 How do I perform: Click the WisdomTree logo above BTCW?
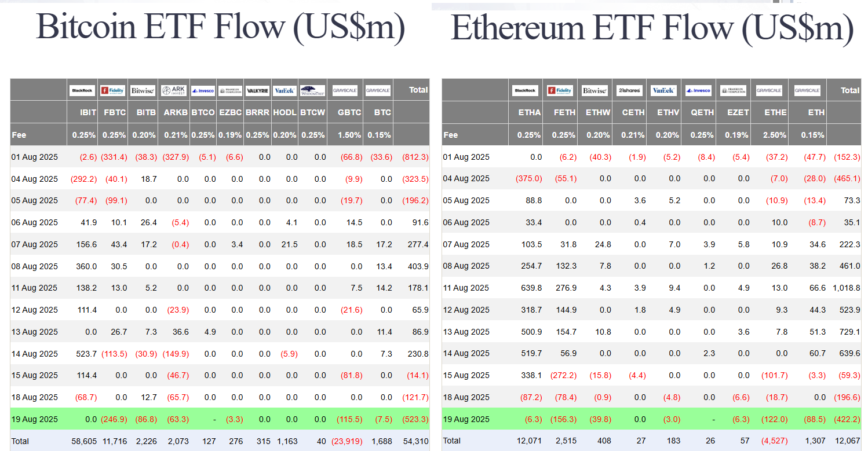tap(312, 90)
